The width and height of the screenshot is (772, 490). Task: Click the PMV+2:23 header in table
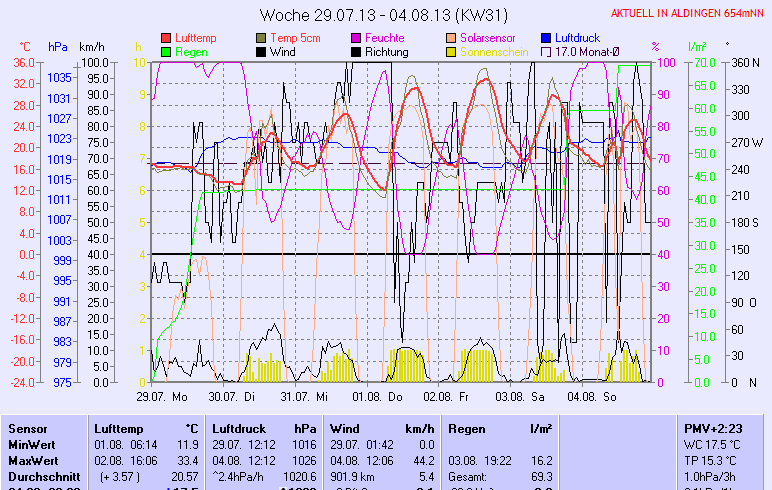pyautogui.click(x=711, y=428)
